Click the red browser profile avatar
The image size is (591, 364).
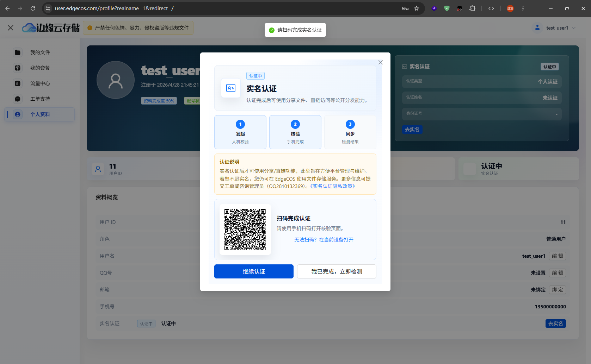510,8
